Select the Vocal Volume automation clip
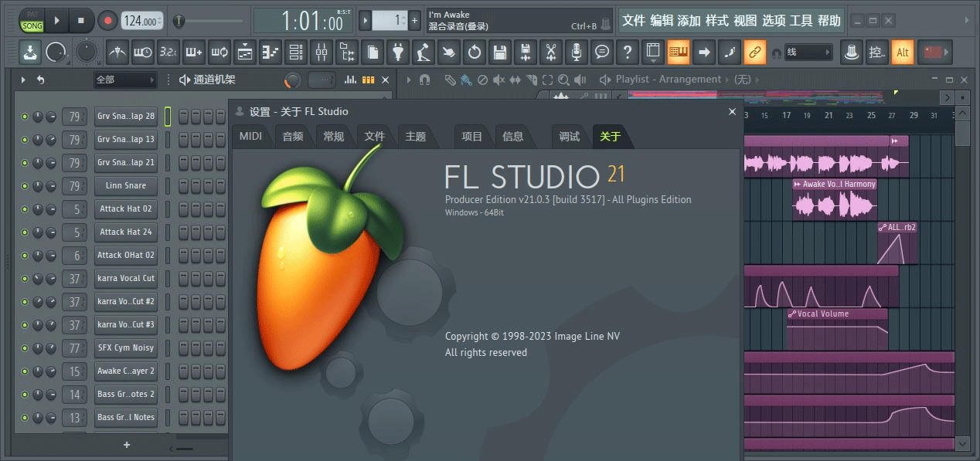This screenshot has height=461, width=980. tap(837, 331)
